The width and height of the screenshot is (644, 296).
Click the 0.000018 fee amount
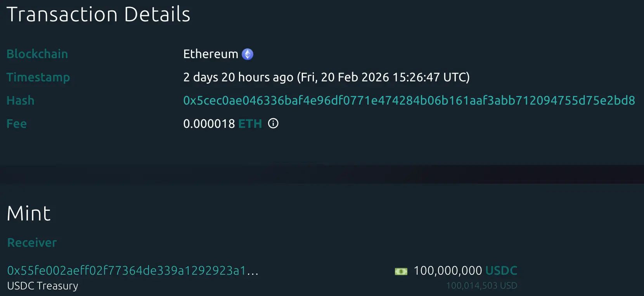click(x=209, y=124)
